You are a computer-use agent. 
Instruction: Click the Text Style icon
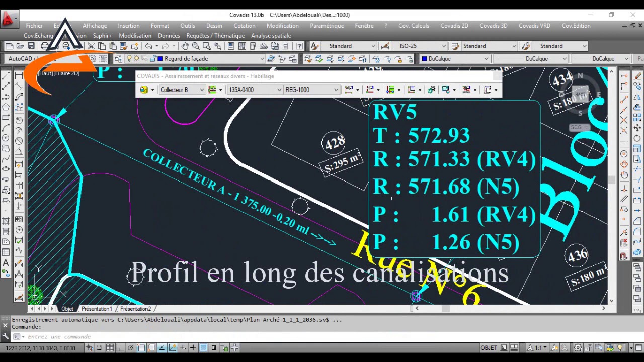point(315,46)
